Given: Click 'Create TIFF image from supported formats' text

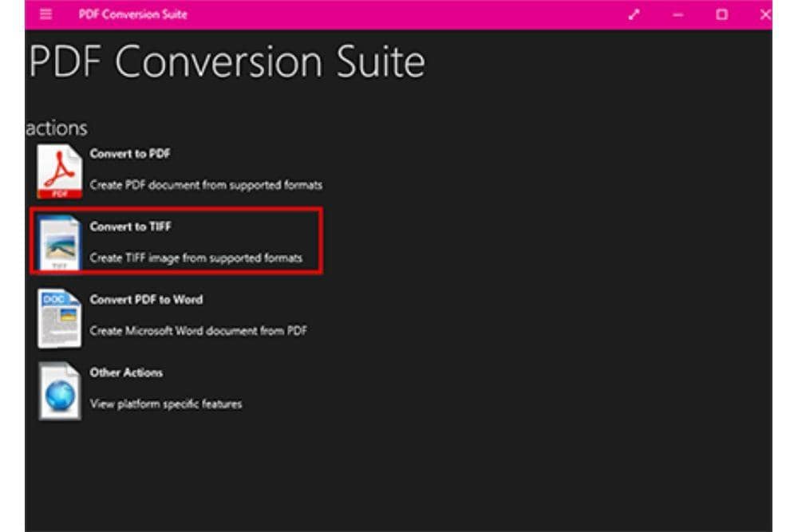Looking at the screenshot, I should click(x=196, y=258).
